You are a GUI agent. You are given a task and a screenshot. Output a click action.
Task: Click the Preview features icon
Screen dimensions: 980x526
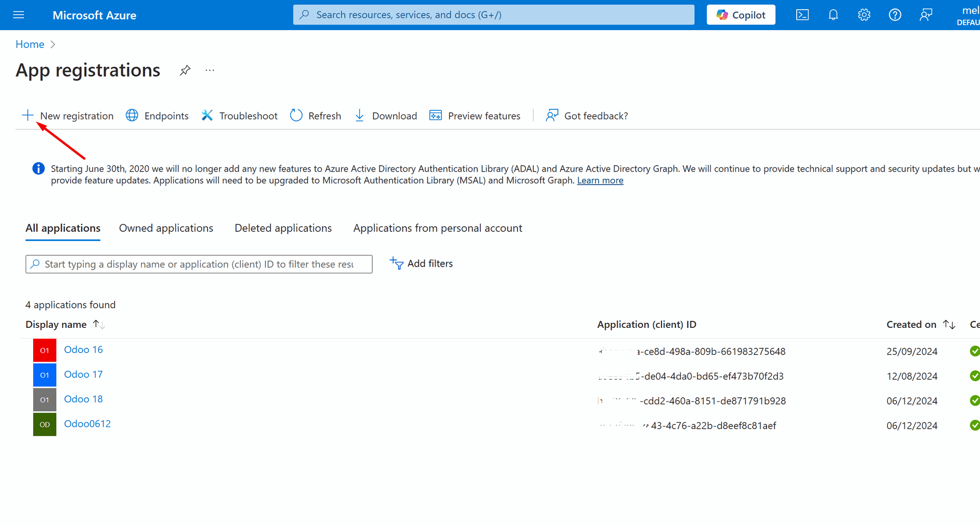pyautogui.click(x=435, y=115)
